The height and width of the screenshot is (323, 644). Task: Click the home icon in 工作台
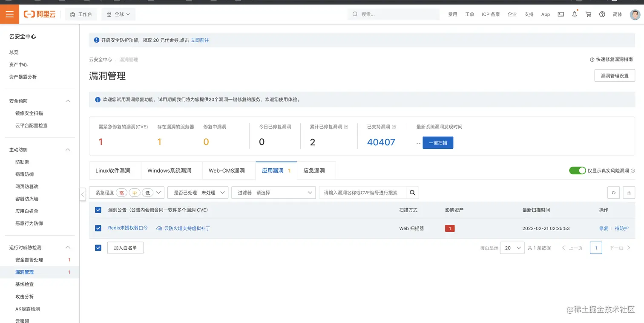pos(72,14)
